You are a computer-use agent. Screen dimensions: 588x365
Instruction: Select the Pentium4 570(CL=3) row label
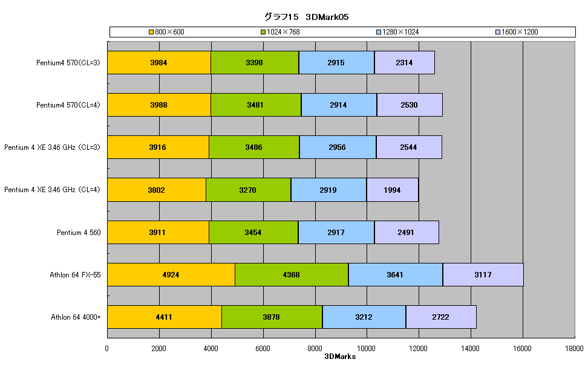(x=68, y=63)
